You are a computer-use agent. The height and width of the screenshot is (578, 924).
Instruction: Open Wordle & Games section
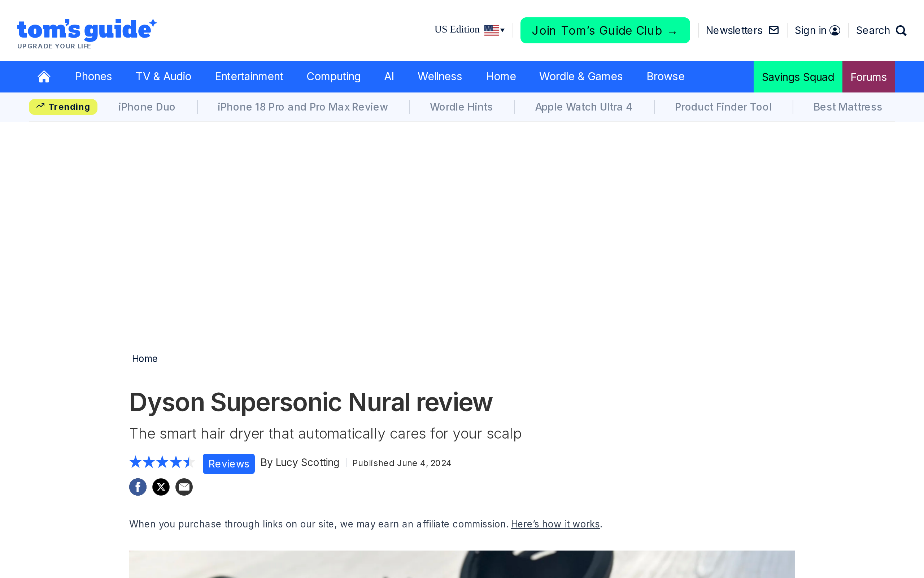pos(581,77)
